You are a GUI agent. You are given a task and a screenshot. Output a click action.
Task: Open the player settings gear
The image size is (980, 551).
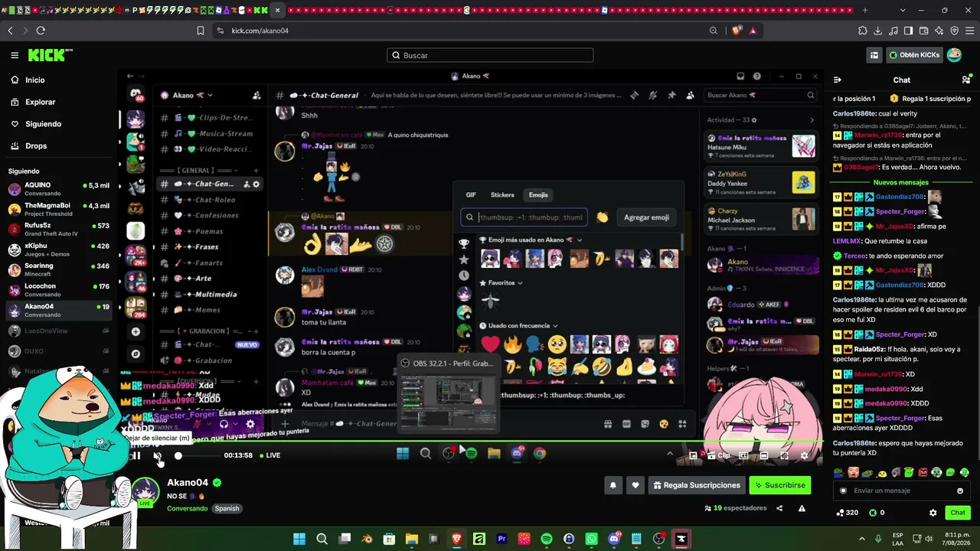804,455
